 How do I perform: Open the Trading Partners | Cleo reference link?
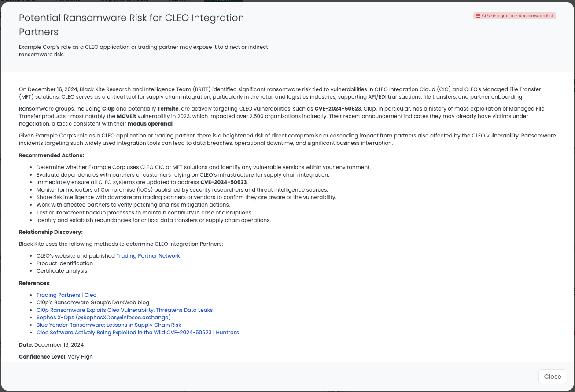pos(66,295)
